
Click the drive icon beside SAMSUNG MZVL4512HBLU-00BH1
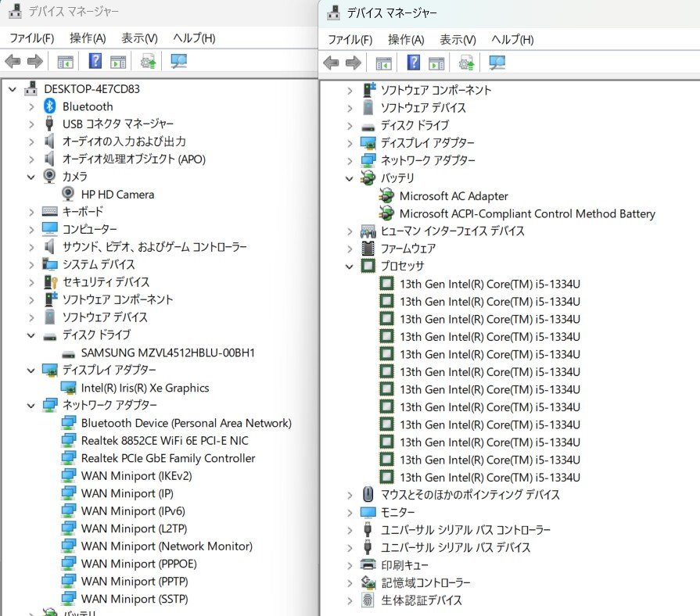pos(68,354)
